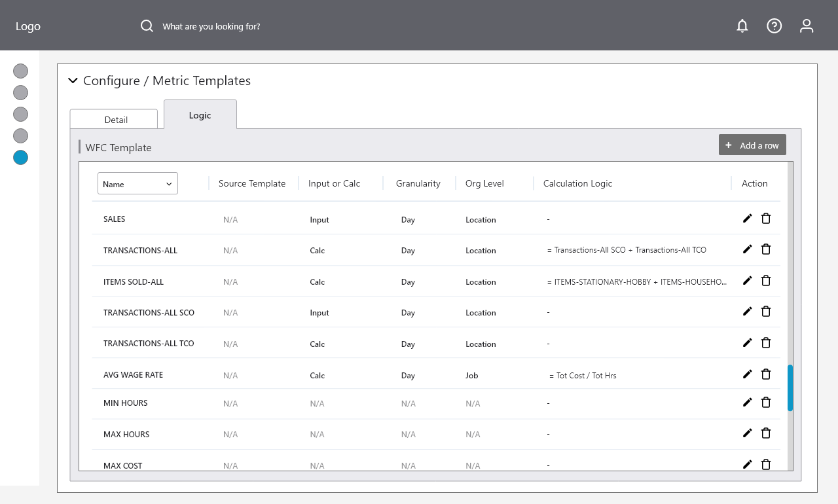Select the AVG WAGE RATE name cell

pos(133,374)
